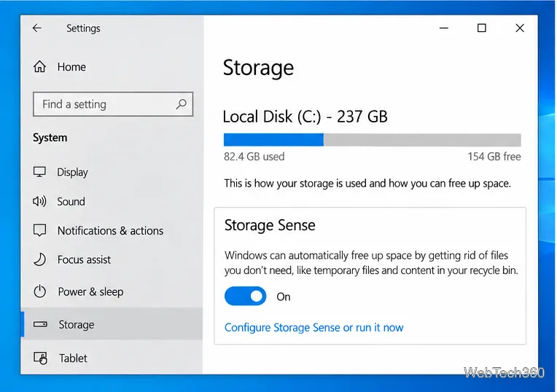
Task: Click the 82.4 GB used label
Action: [x=254, y=157]
